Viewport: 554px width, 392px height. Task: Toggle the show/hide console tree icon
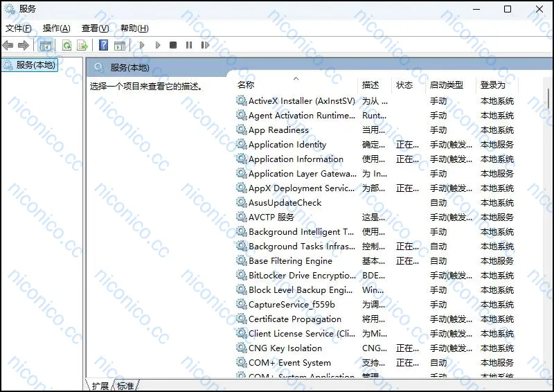[x=46, y=45]
